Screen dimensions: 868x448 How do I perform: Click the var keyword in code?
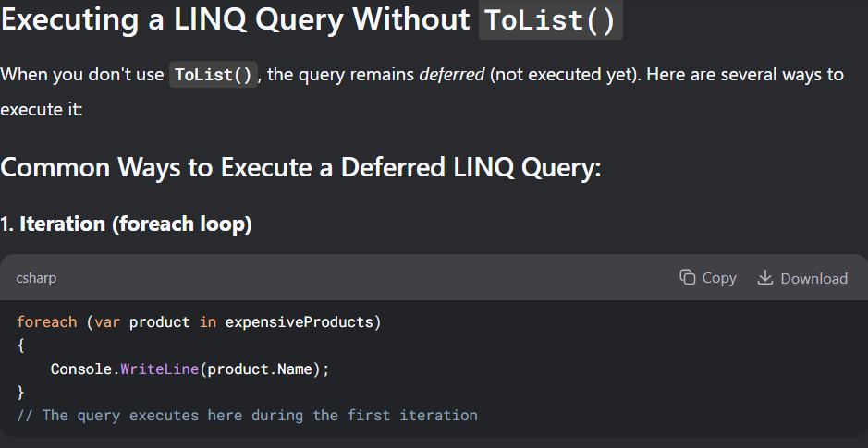[x=107, y=321]
